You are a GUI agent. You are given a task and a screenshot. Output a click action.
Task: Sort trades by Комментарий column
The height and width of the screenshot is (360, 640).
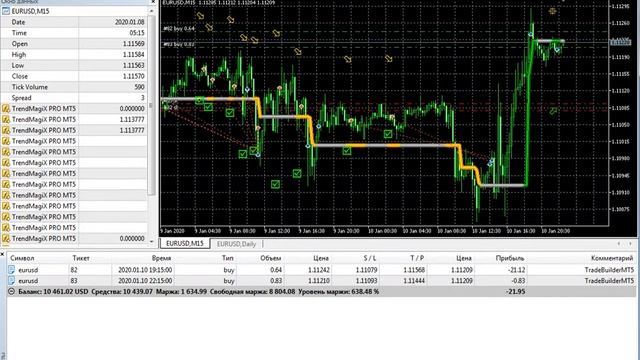coord(612,258)
